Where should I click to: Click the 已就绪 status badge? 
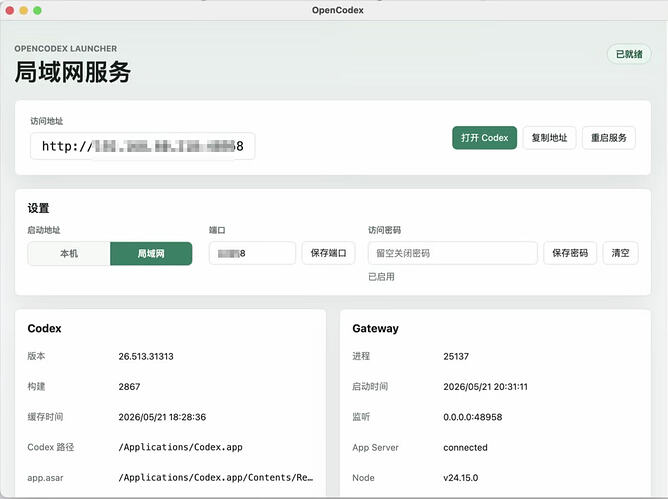[629, 54]
